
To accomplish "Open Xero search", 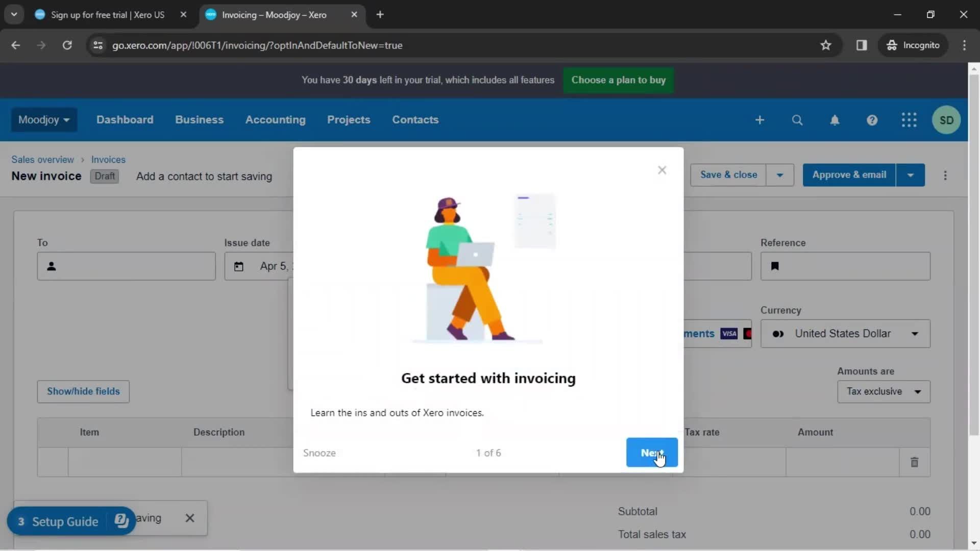I will (797, 120).
